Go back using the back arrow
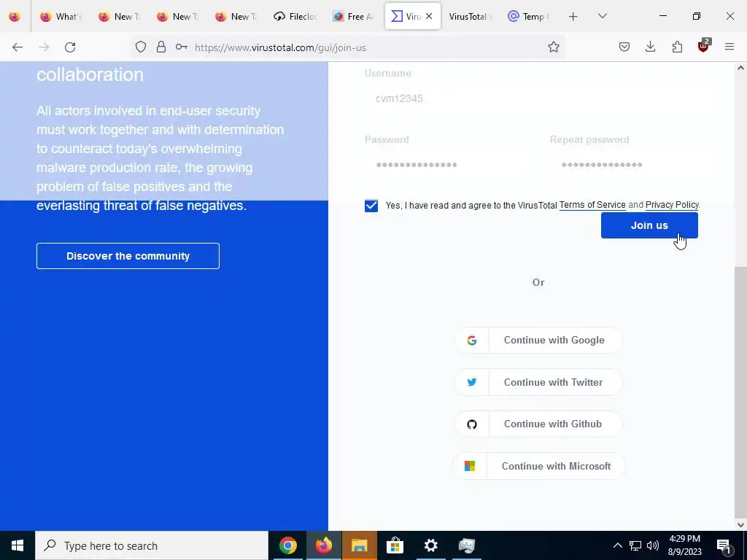This screenshot has width=747, height=560. (18, 47)
